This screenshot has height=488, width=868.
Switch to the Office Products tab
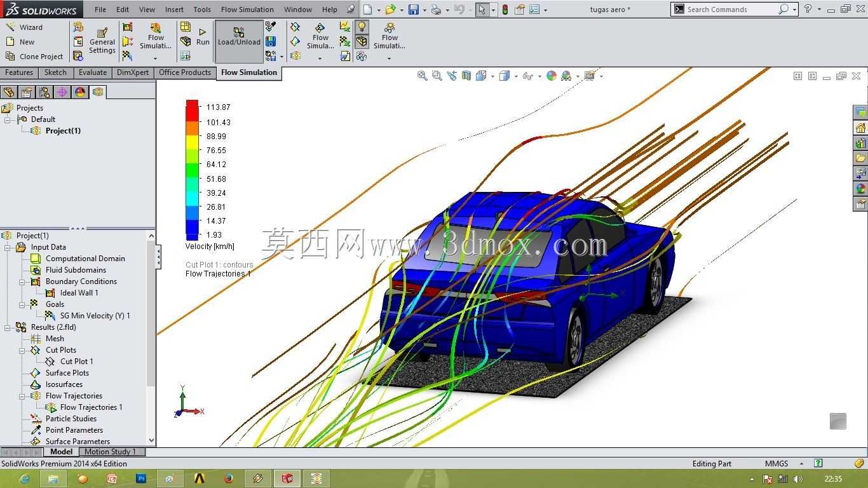tap(185, 72)
